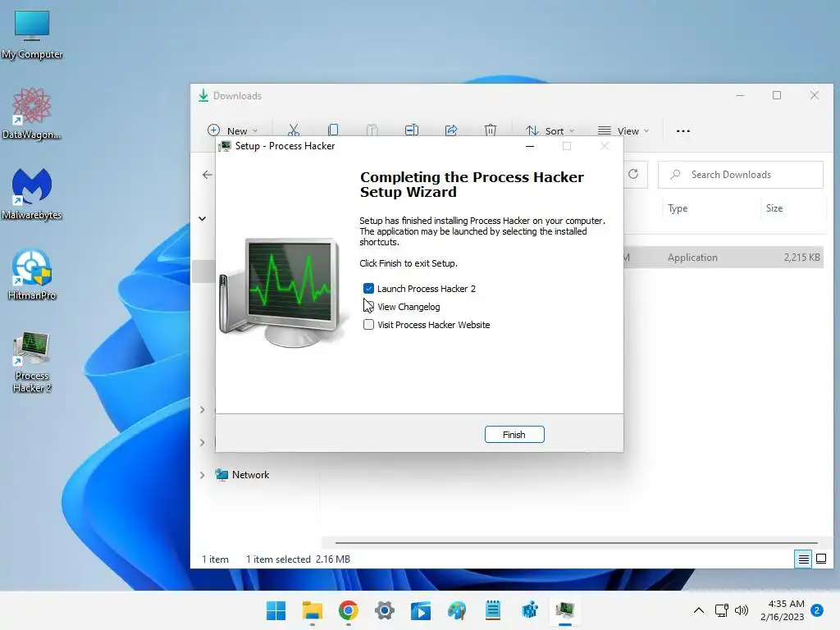Click the Search Downloads field
This screenshot has width=840, height=630.
741,175
